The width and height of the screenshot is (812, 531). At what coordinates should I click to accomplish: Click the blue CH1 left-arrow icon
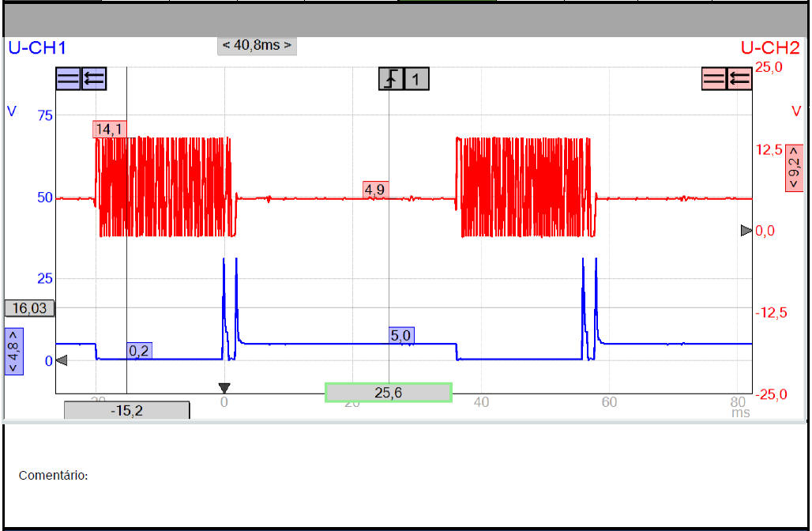click(x=94, y=78)
